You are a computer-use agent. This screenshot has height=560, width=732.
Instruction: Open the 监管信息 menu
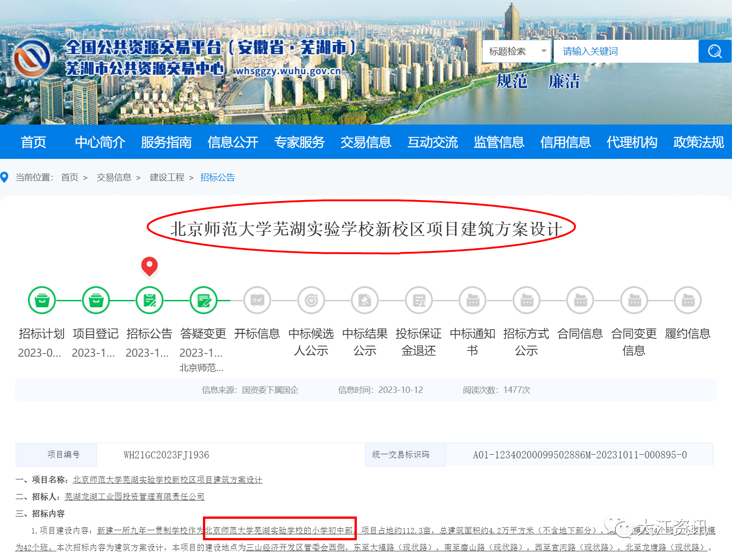[499, 142]
